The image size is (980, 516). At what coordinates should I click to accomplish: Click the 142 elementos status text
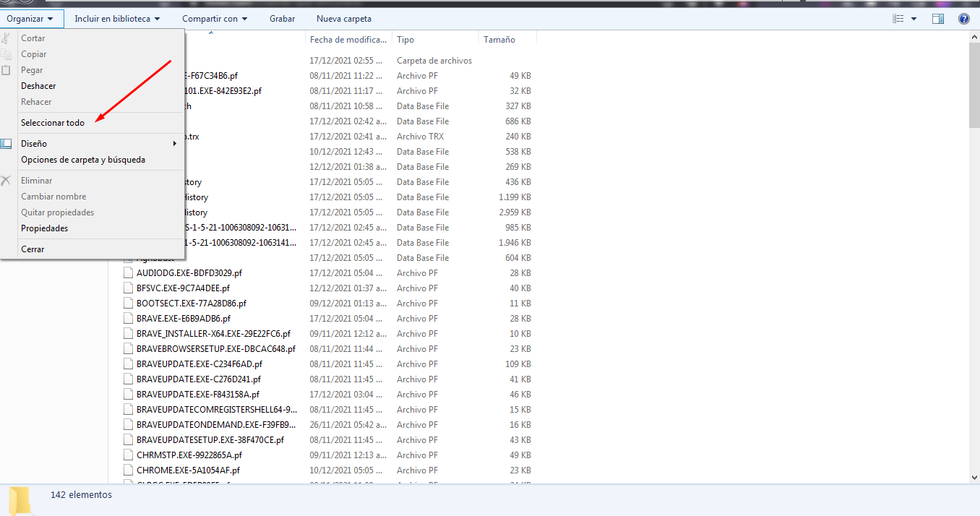point(81,495)
